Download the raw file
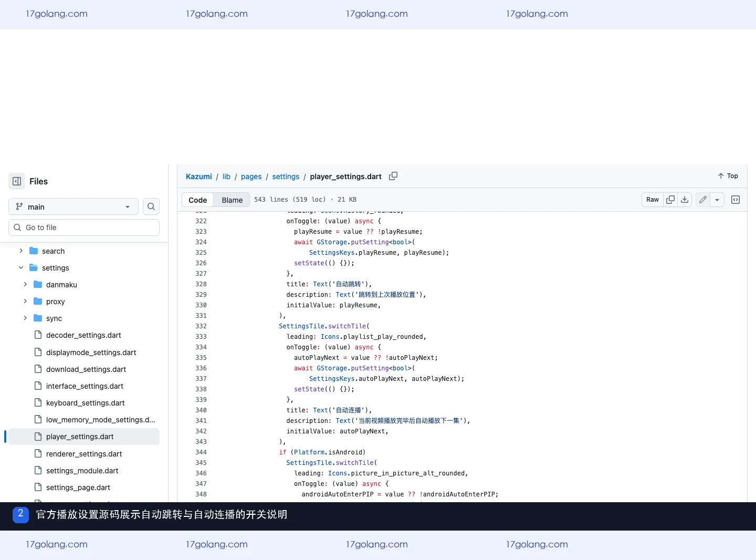 point(685,200)
